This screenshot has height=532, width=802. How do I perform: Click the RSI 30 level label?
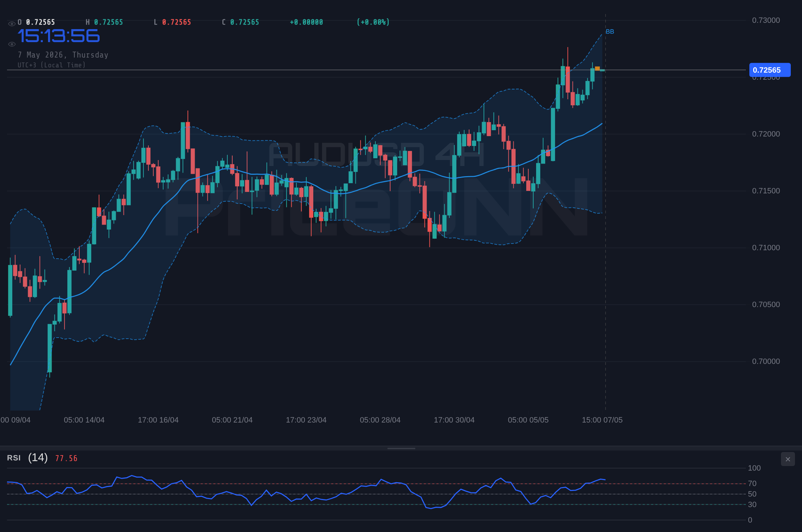[x=752, y=505]
